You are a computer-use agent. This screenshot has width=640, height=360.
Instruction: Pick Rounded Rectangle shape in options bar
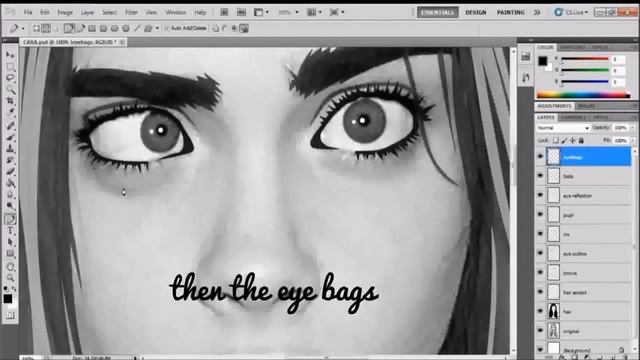(103, 28)
